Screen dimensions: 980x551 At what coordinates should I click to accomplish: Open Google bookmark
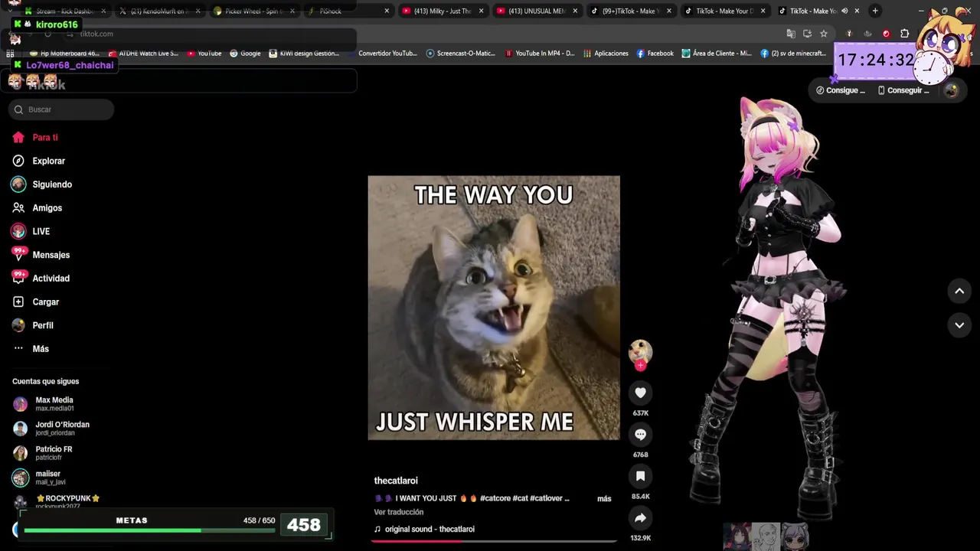[245, 54]
